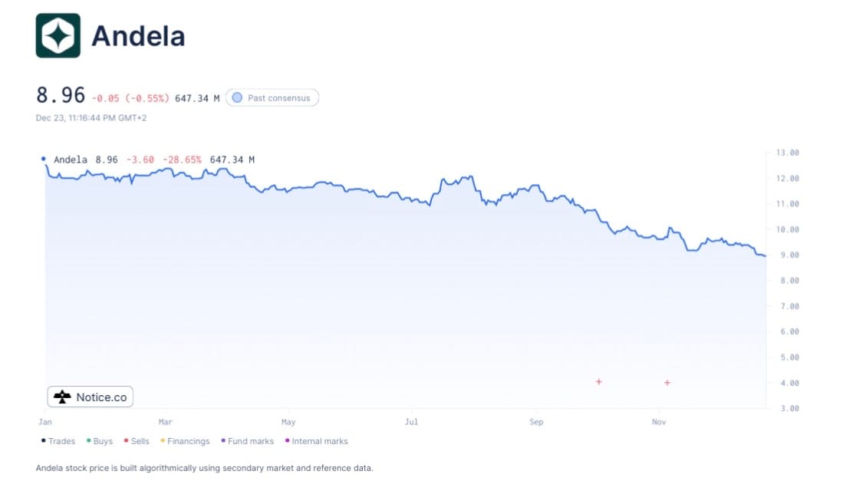Toggle Internal marks legend series
The height and width of the screenshot is (504, 843).
[316, 441]
